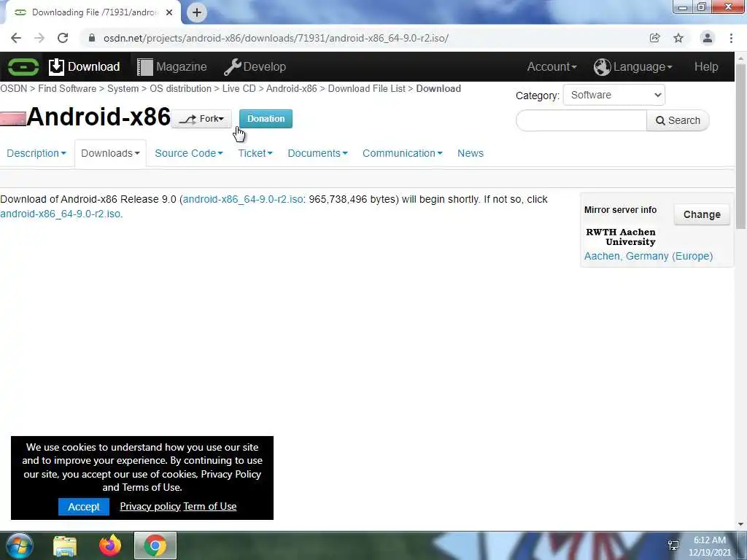The height and width of the screenshot is (560, 747).
Task: Open Chrome profile avatar
Action: tap(708, 38)
